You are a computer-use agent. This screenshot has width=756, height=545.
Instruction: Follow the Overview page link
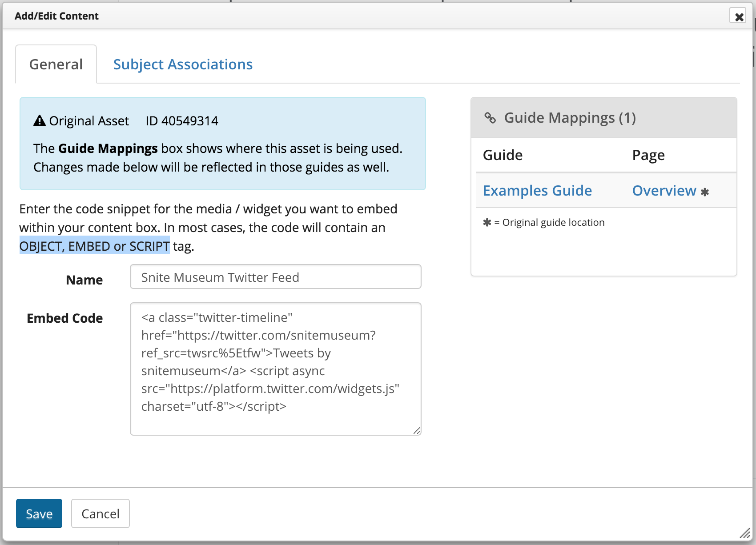pyautogui.click(x=664, y=191)
